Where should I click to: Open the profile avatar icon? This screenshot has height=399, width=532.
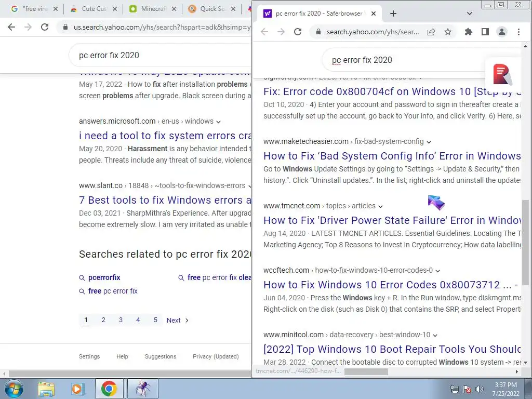[502, 32]
